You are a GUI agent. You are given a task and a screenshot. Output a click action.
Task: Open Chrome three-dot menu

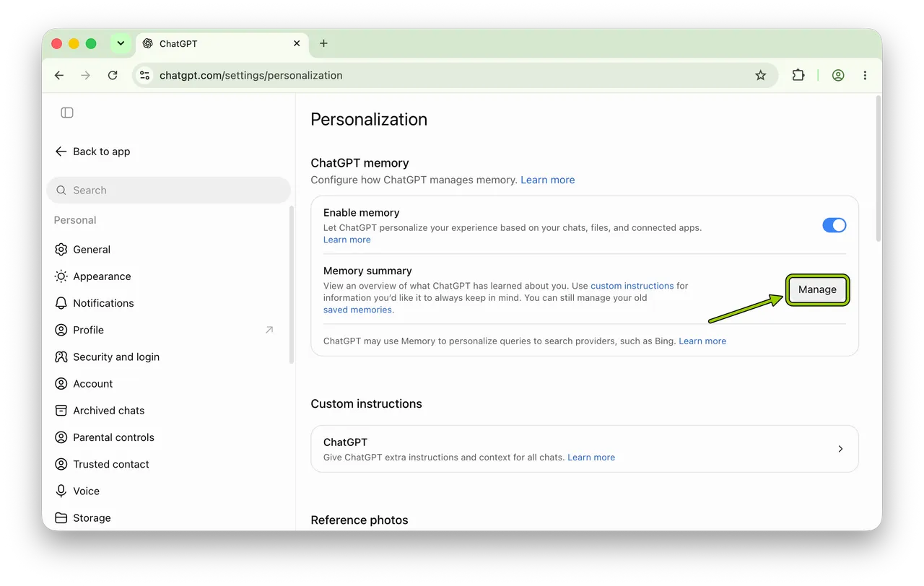point(865,75)
